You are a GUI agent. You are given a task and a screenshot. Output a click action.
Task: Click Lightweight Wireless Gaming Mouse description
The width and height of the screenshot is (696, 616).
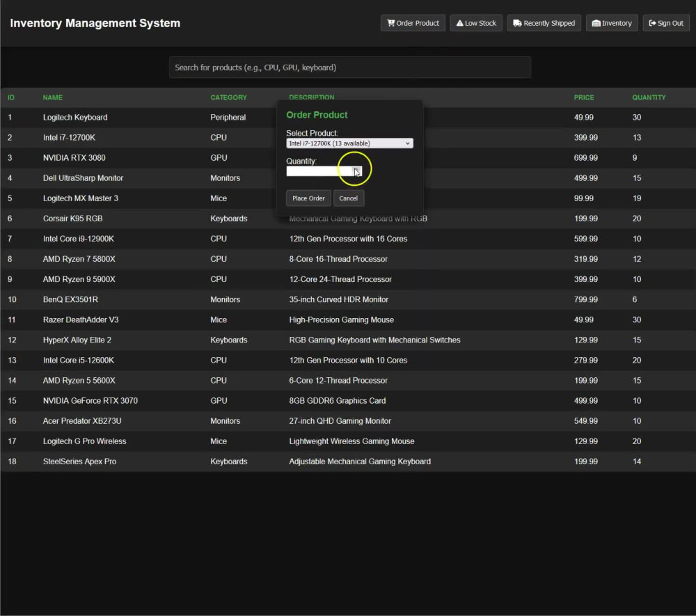coord(351,441)
